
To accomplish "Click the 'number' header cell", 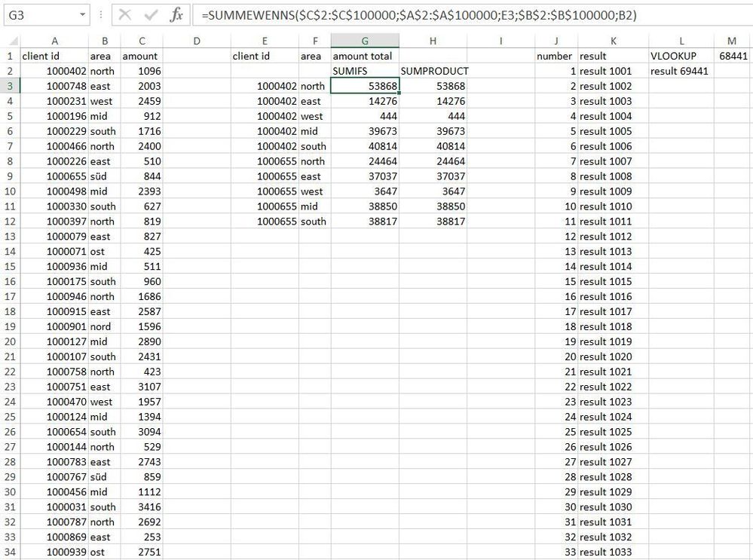I will coord(556,56).
